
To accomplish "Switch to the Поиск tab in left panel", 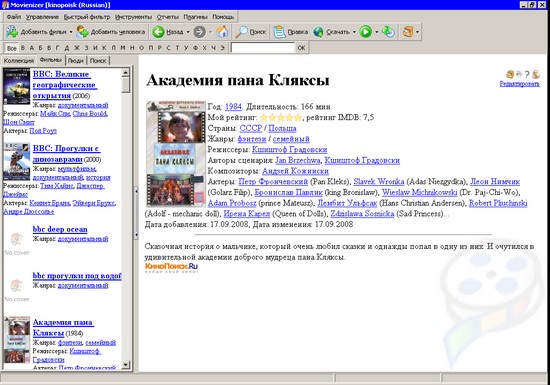I will click(x=98, y=61).
